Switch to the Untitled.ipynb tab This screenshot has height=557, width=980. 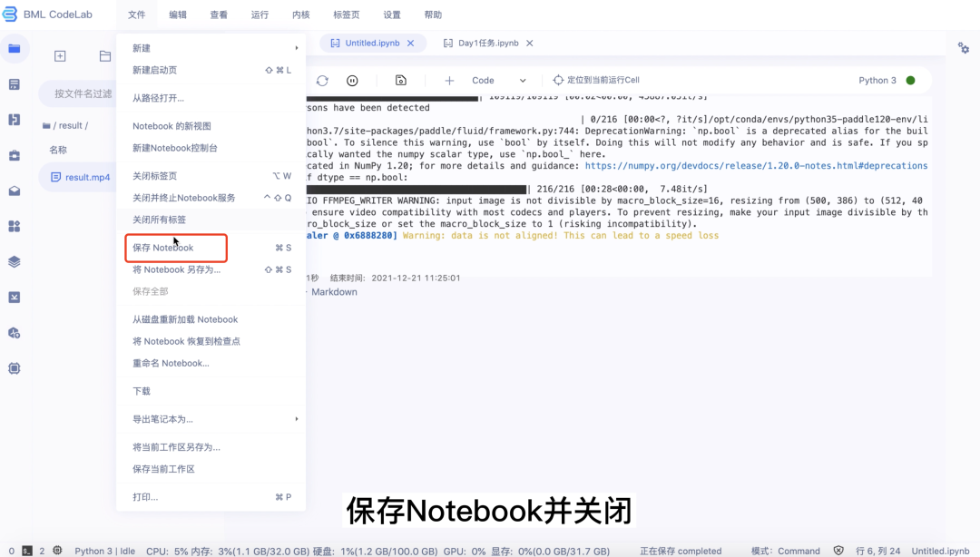pyautogui.click(x=372, y=44)
